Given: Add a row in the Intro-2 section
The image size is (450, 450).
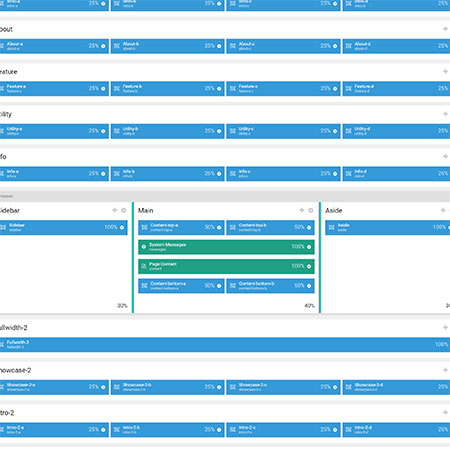Looking at the screenshot, I should coord(445,413).
